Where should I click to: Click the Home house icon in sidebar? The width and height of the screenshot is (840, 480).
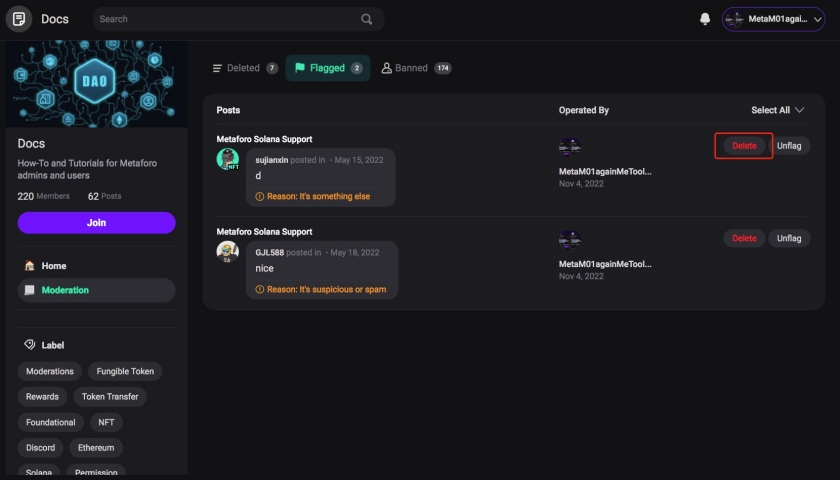[x=29, y=266]
